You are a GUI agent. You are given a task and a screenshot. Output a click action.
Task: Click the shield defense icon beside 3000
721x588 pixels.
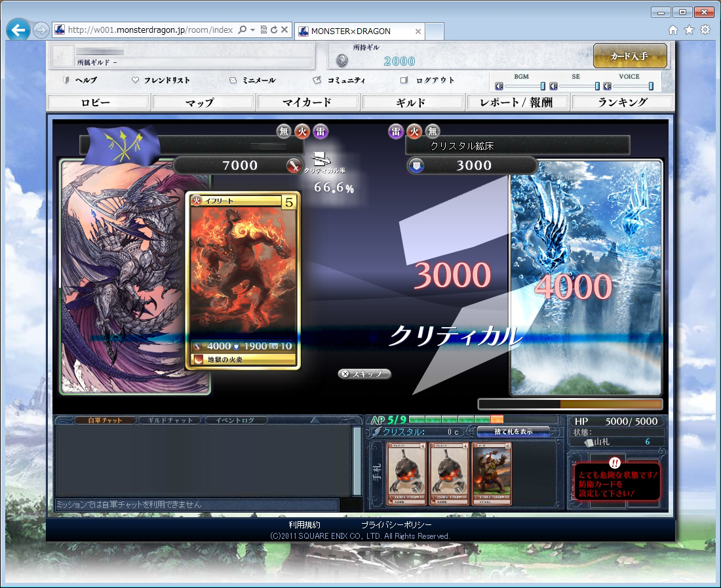417,165
